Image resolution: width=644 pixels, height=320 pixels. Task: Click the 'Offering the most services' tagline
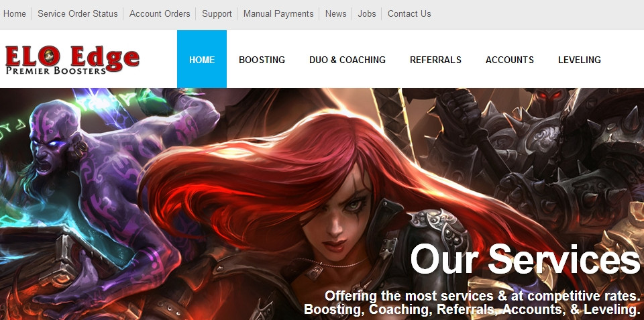[x=482, y=296]
